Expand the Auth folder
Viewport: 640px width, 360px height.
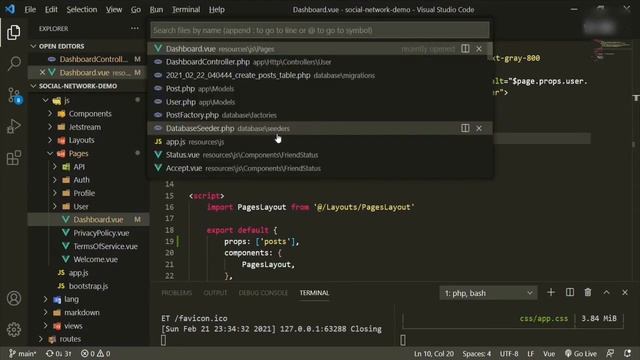point(55,180)
